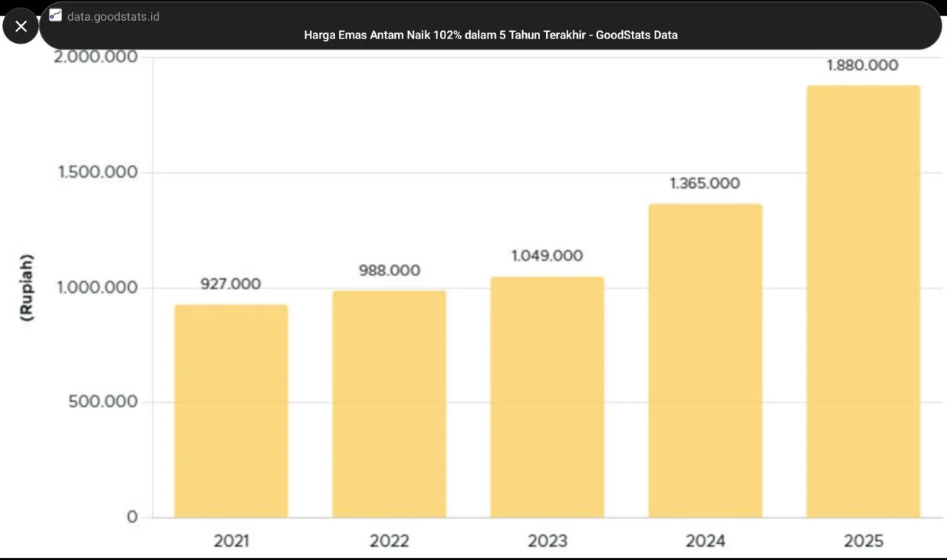
Task: Click the 1.880.000 value label
Action: coord(863,66)
